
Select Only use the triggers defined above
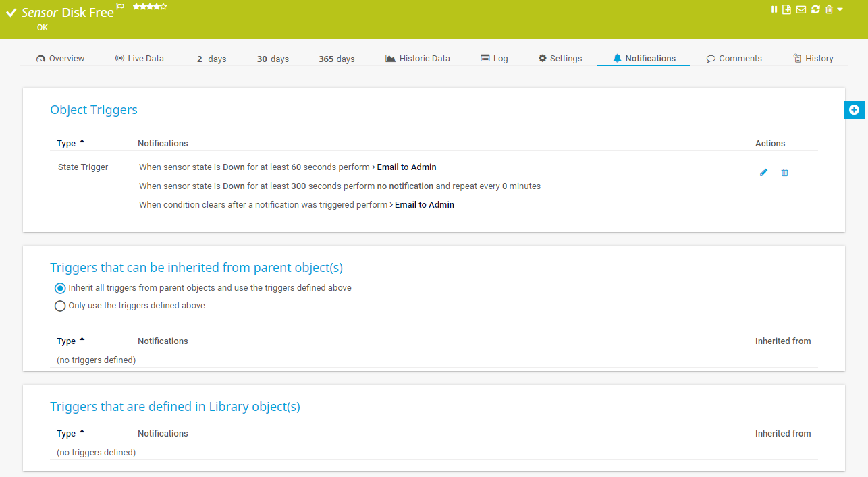(60, 306)
